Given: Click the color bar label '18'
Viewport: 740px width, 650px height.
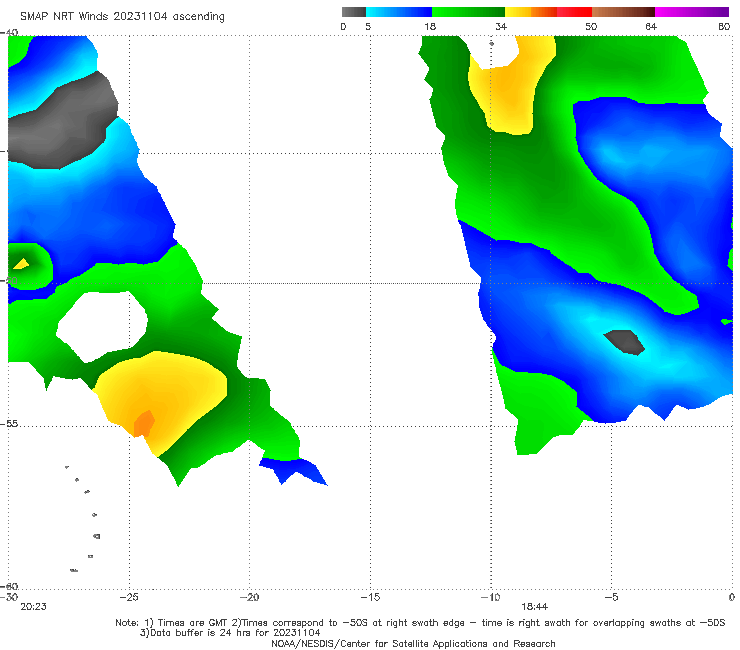Looking at the screenshot, I should tap(430, 26).
